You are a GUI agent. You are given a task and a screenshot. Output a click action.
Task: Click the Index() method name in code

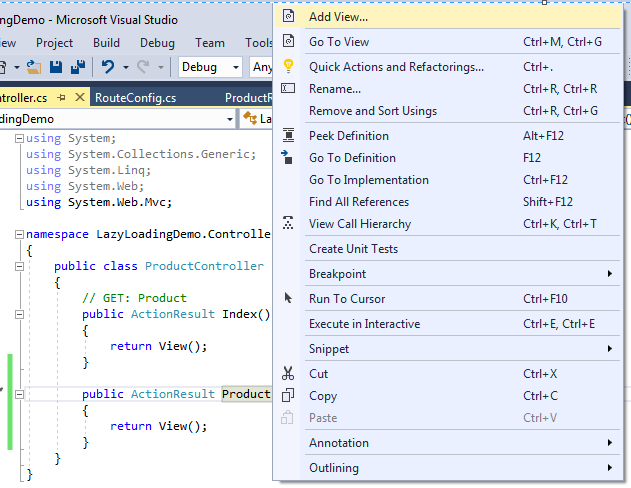point(246,314)
